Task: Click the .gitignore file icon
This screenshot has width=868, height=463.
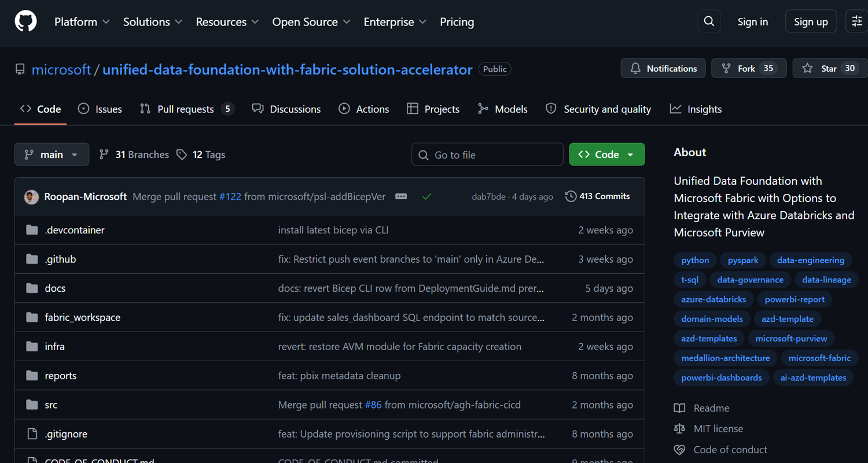Action: [32, 434]
